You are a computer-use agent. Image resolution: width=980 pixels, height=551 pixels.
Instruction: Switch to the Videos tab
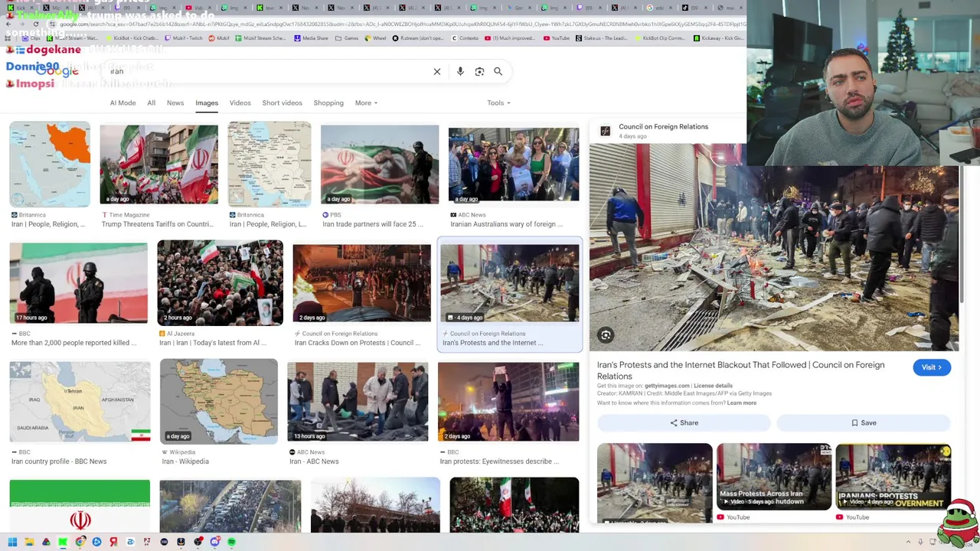pyautogui.click(x=240, y=103)
